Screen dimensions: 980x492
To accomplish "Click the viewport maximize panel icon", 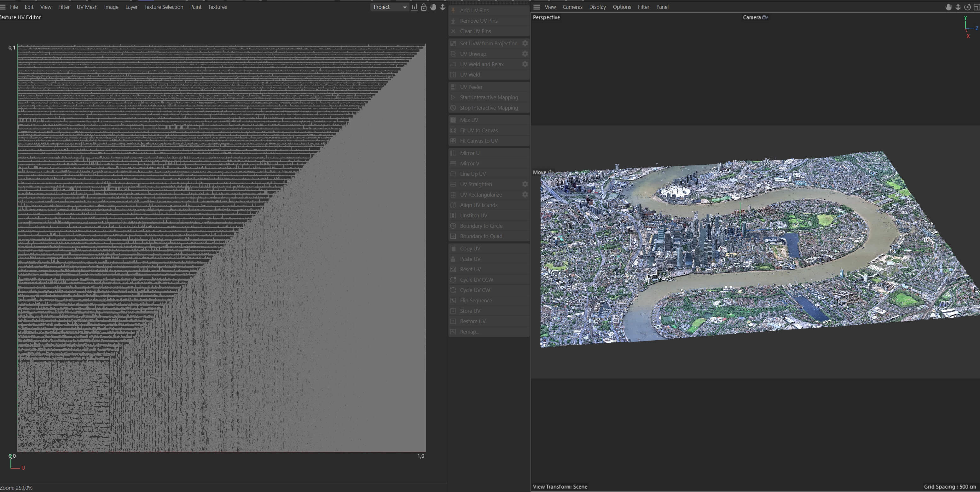I will [977, 7].
